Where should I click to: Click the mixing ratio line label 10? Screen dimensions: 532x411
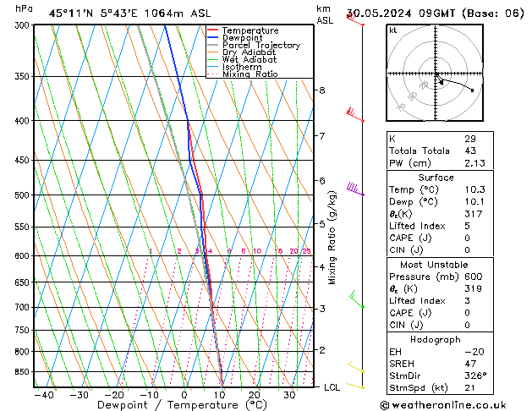(257, 251)
